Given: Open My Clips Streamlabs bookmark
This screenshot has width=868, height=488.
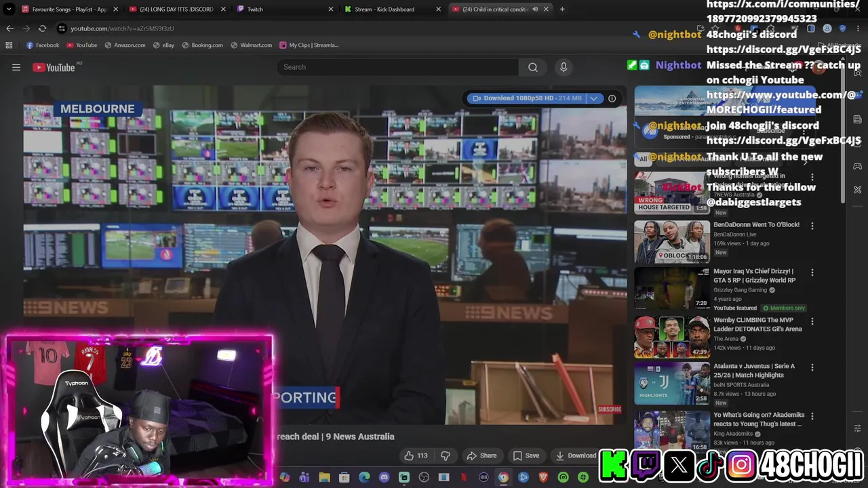Looking at the screenshot, I should pyautogui.click(x=309, y=45).
